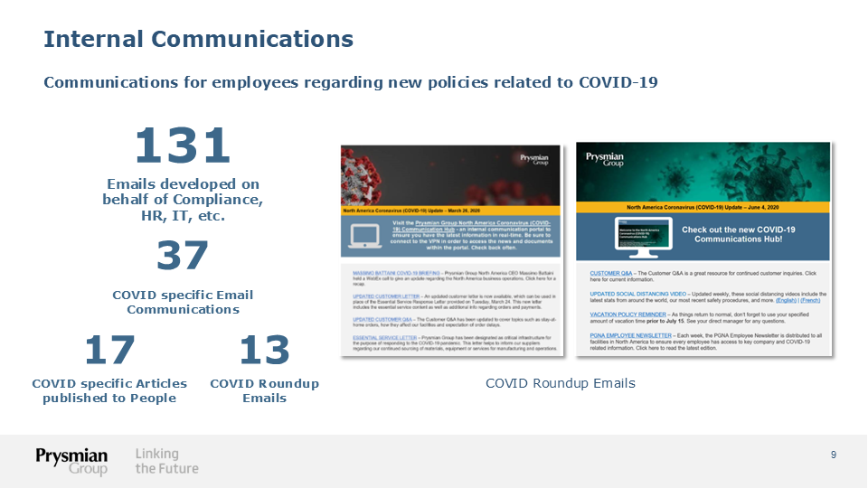Viewport: 868px width, 488px height.
Task: Select 'COVID Roundup Emails' label under 13
Action: [x=265, y=390]
